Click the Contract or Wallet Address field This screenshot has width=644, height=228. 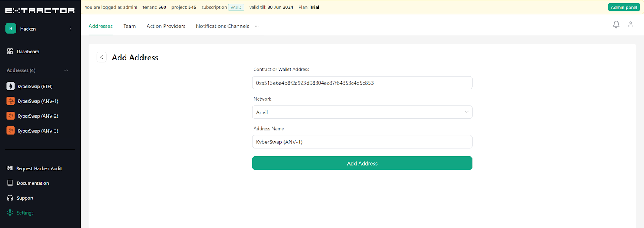coord(362,83)
